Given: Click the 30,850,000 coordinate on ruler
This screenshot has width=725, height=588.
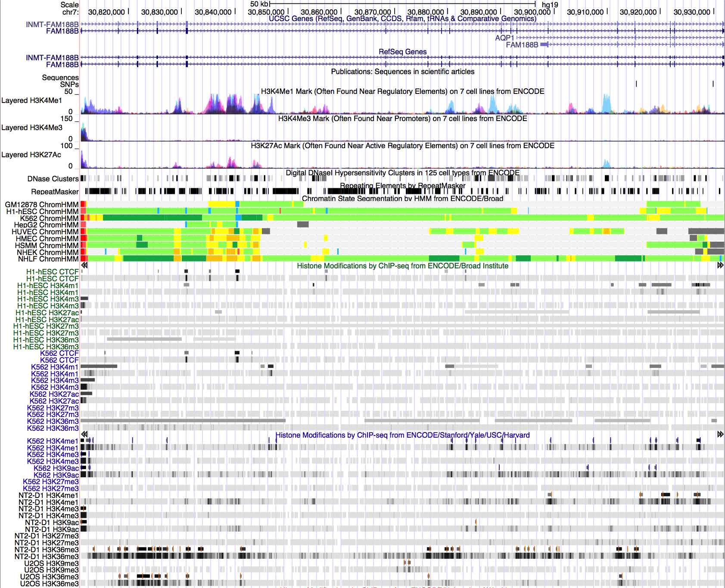Looking at the screenshot, I should [x=266, y=12].
